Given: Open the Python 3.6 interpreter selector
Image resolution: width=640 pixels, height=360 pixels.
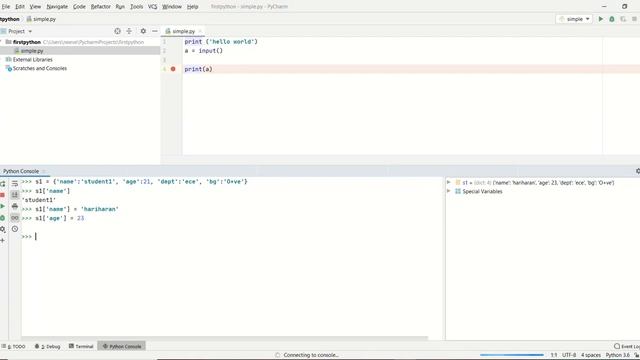Looking at the screenshot, I should coord(618,355).
